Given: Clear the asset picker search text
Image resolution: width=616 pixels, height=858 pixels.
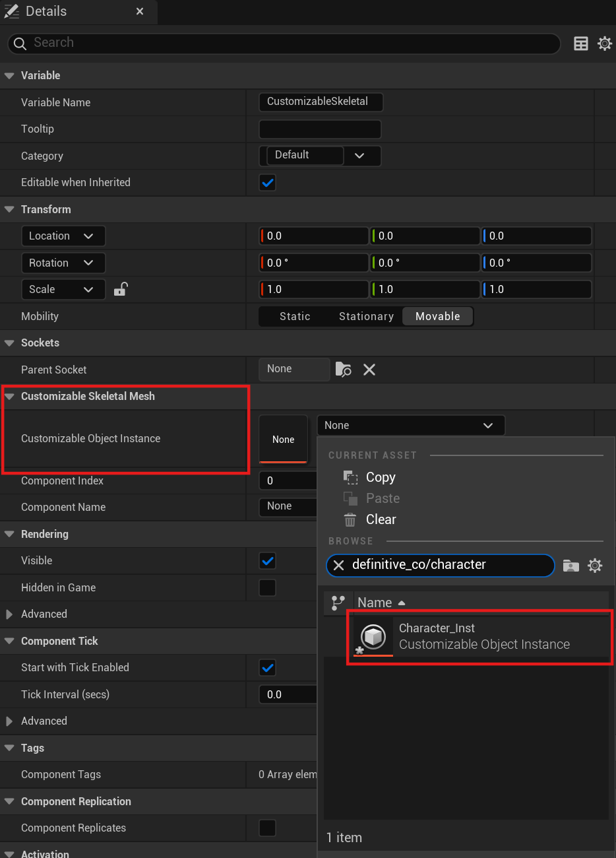Looking at the screenshot, I should click(x=338, y=565).
